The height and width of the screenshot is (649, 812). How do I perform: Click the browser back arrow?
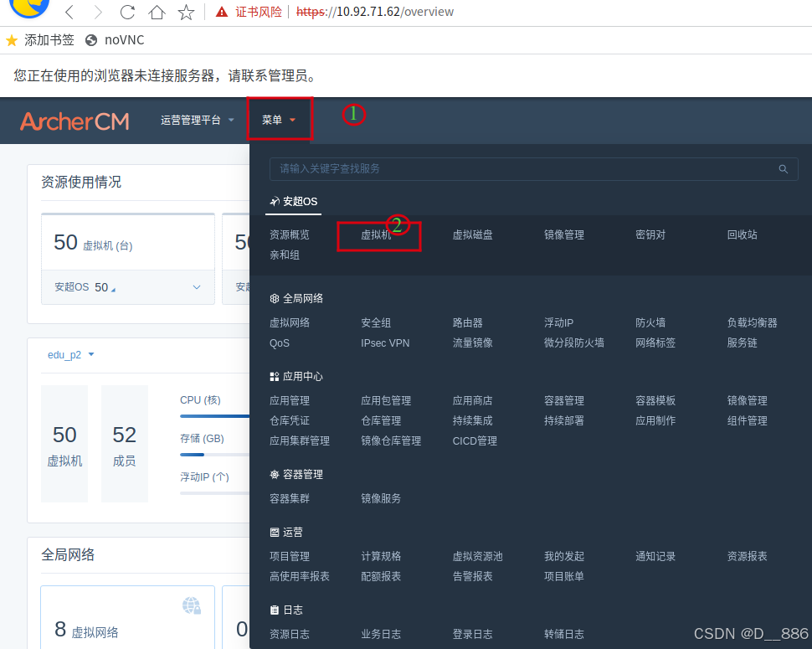pos(70,12)
